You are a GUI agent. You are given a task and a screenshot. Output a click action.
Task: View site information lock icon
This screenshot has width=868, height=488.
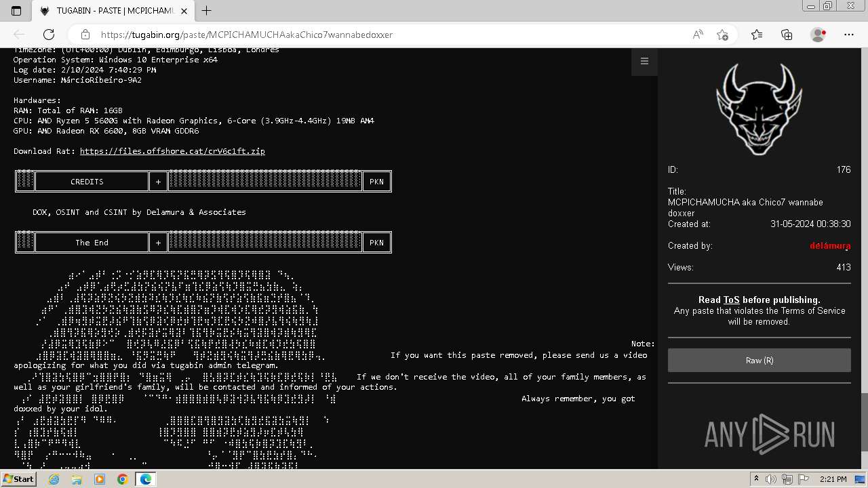click(x=85, y=35)
